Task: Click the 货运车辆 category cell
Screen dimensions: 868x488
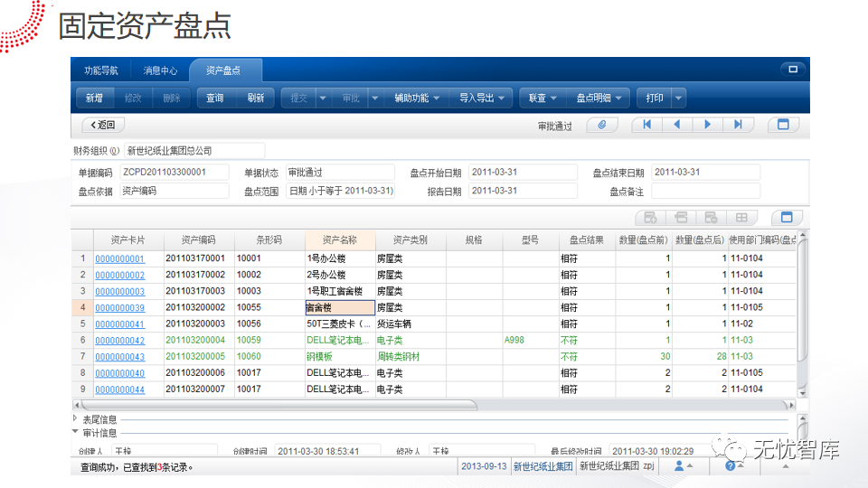Action: (x=410, y=324)
